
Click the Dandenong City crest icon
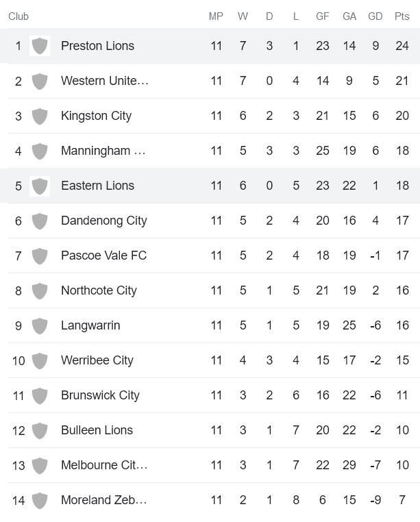pos(40,221)
